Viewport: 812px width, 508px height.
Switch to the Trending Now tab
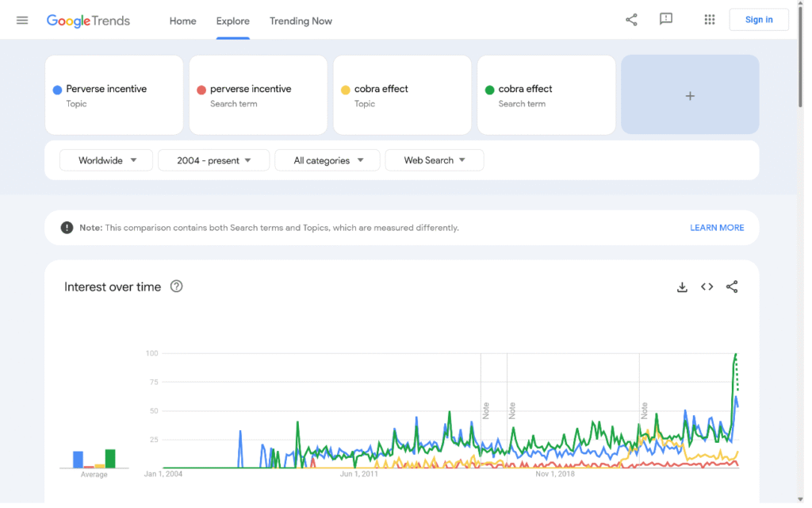coord(301,21)
